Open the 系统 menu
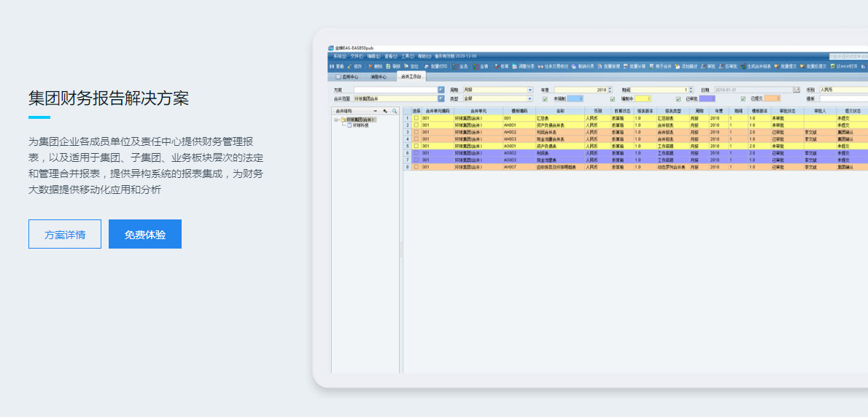Screen dimensions: 868x417 coord(340,56)
